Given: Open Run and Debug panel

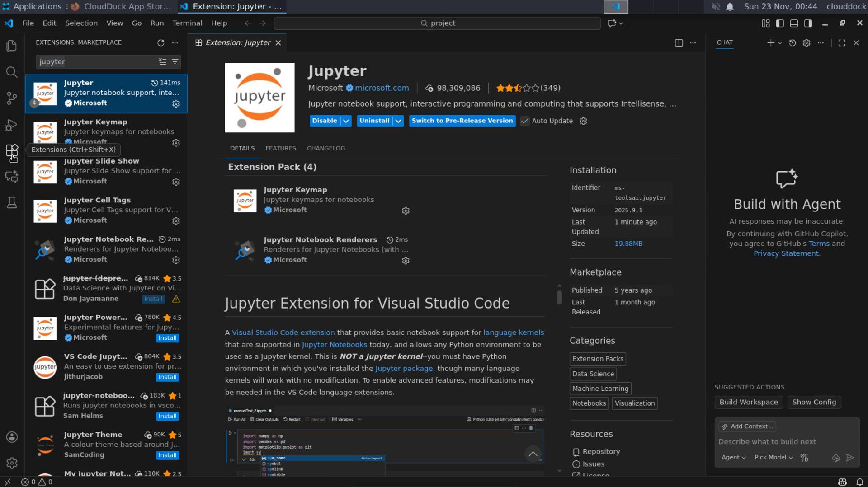Looking at the screenshot, I should pos(11,125).
